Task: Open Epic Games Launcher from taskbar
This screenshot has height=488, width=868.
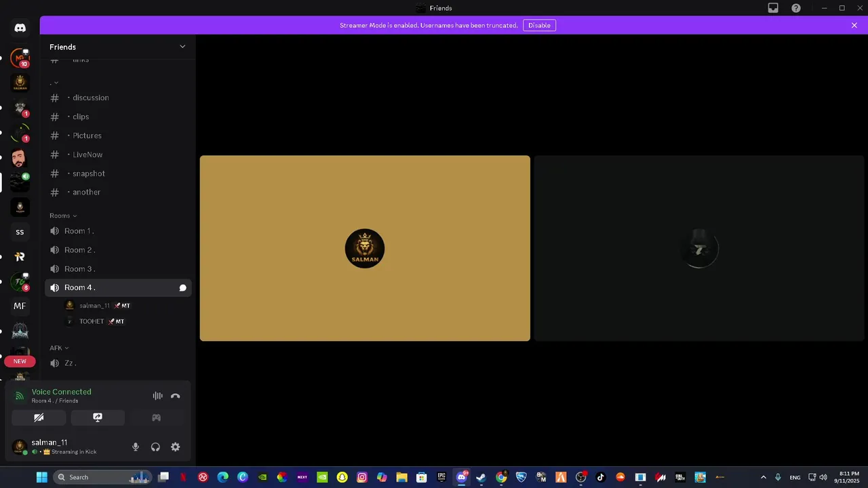Action: click(441, 477)
